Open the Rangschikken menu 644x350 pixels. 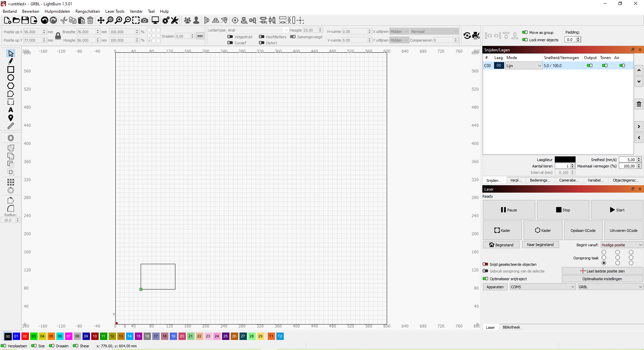click(x=88, y=11)
